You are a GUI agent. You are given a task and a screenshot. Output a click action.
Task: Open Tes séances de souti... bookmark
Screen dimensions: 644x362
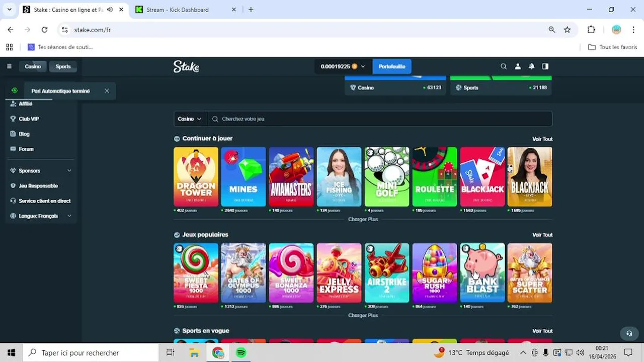click(60, 47)
